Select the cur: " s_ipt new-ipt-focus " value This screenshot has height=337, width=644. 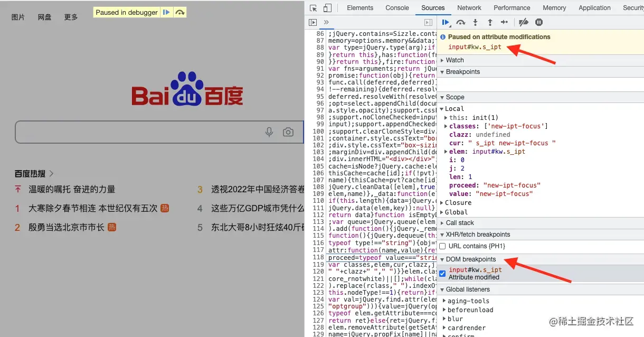(512, 143)
